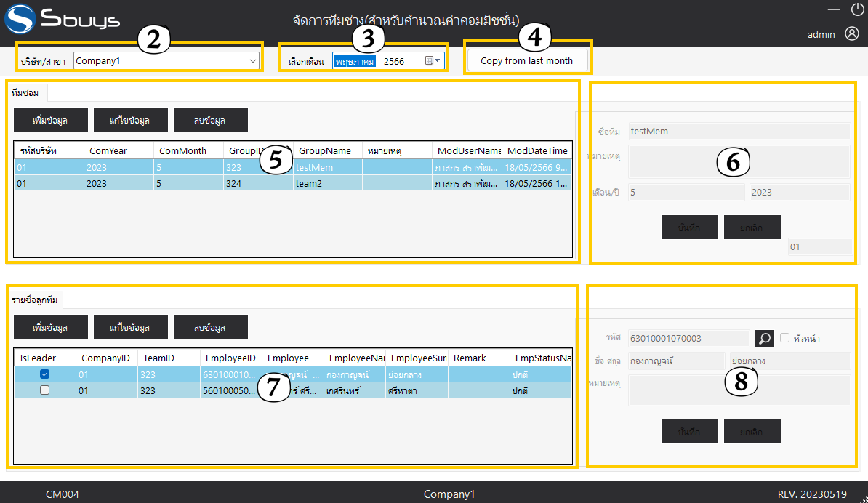
Task: Open the รายชื่อลูกทีม tab
Action: (x=35, y=299)
